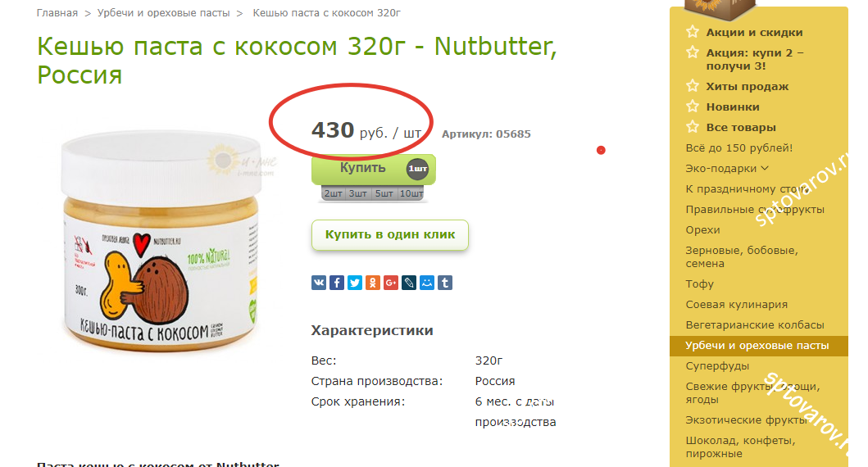868x467 pixels.
Task: Share via Tumblr icon
Action: [x=445, y=283]
